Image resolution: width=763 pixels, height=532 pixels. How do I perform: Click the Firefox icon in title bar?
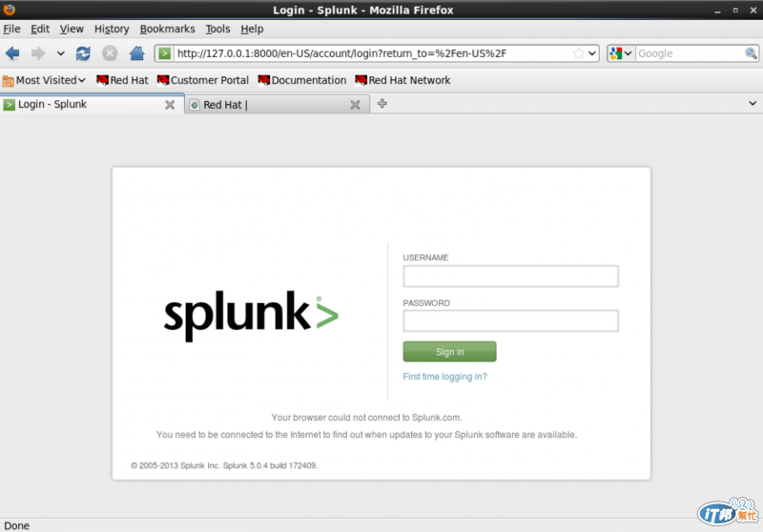tap(10, 10)
